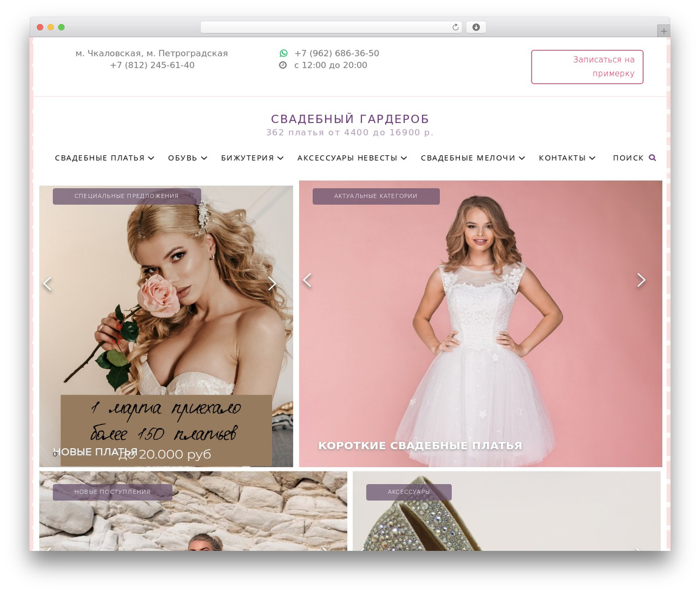Click the tagline 362 платья от 4400
Viewport: 700px width, 593px height.
click(x=350, y=132)
